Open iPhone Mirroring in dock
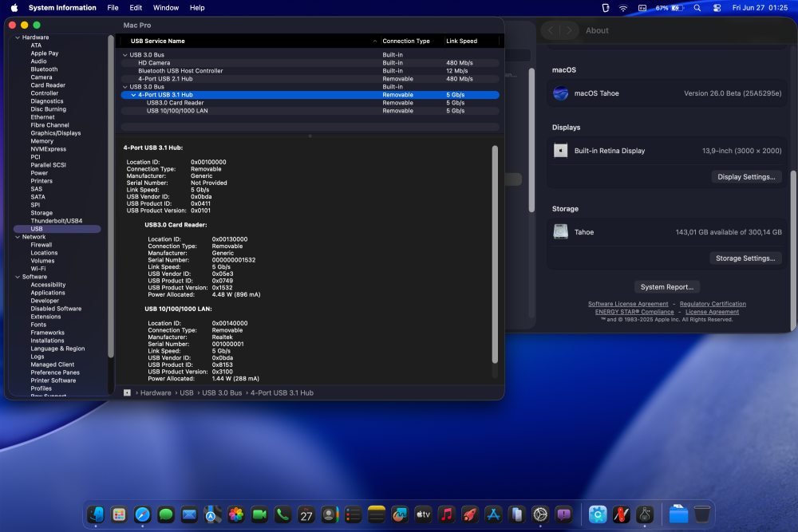798x532 pixels. pos(517,514)
